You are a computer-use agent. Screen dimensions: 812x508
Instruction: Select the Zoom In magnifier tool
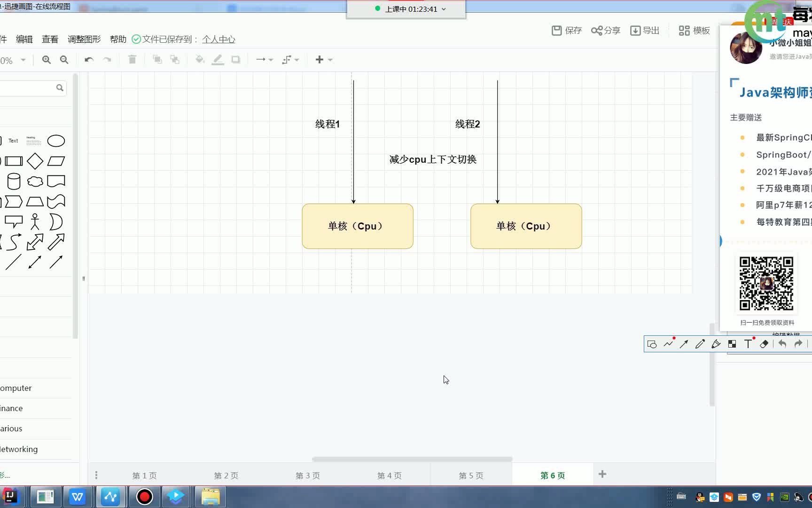[x=46, y=60]
